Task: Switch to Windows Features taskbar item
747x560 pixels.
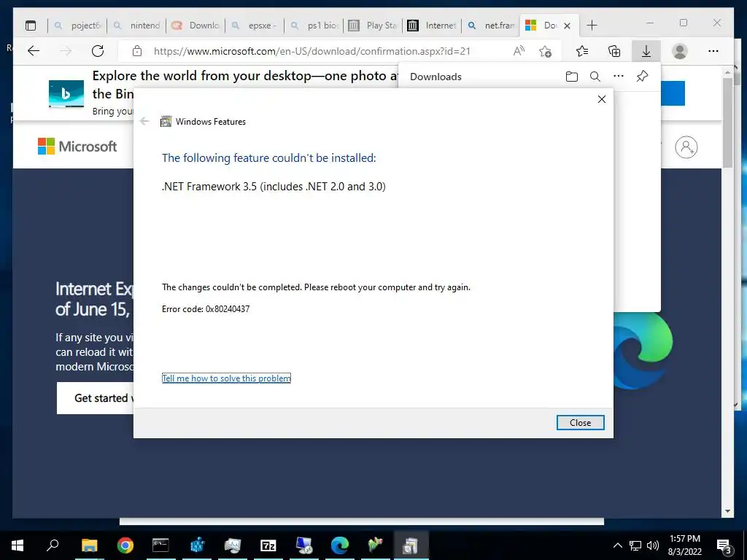Action: coord(411,545)
